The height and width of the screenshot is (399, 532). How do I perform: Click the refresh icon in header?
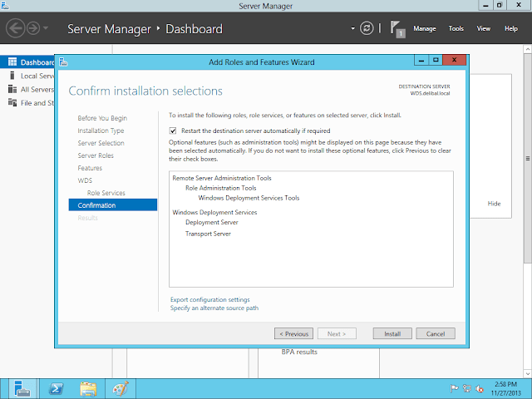point(367,29)
